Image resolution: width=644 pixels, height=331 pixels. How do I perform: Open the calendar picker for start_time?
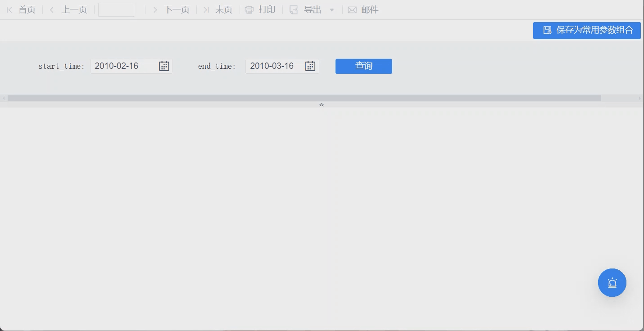tap(164, 66)
